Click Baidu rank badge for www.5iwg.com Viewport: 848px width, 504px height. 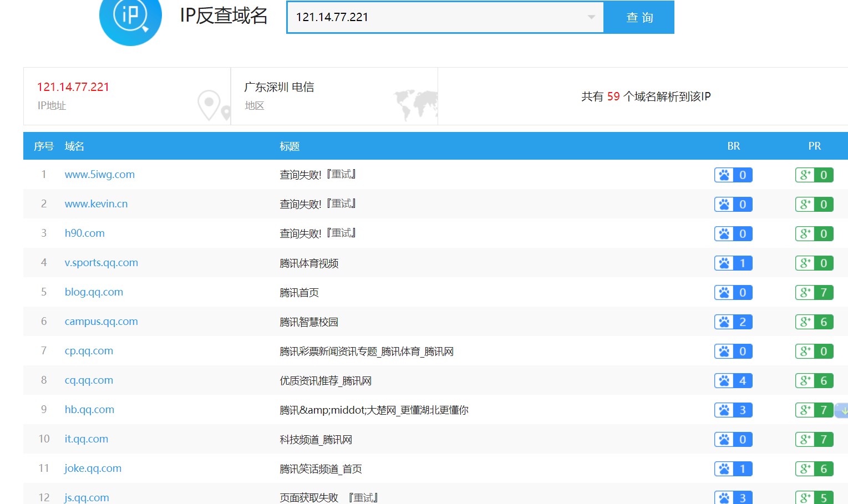click(x=733, y=175)
